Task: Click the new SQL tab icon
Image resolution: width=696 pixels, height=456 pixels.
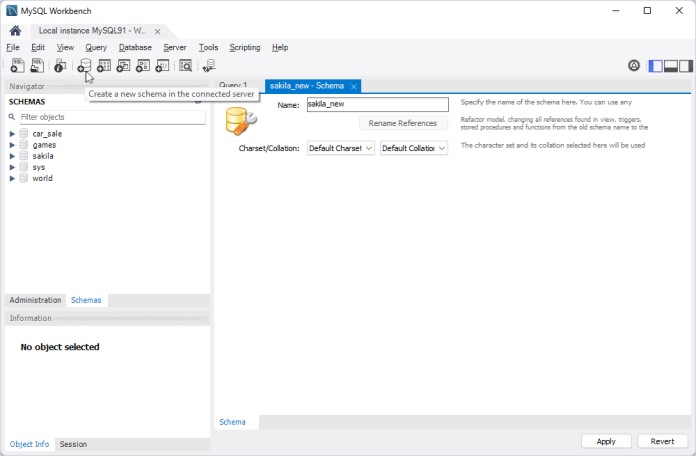Action: (17, 66)
